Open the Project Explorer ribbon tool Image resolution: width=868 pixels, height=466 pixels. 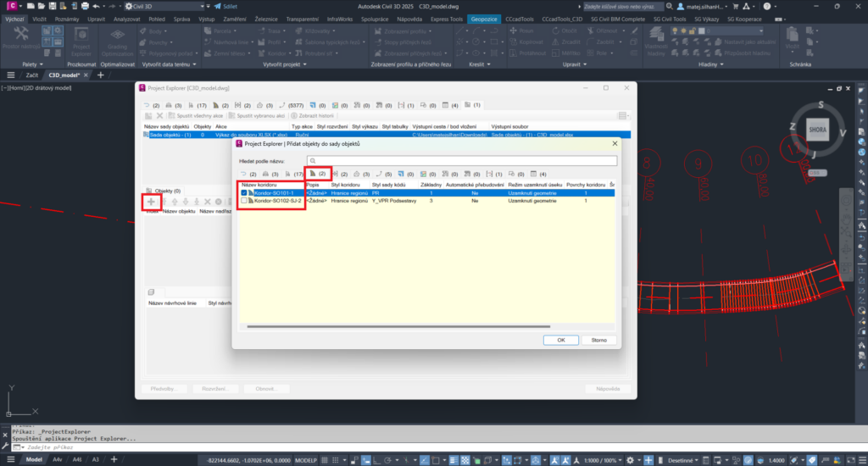(x=82, y=36)
